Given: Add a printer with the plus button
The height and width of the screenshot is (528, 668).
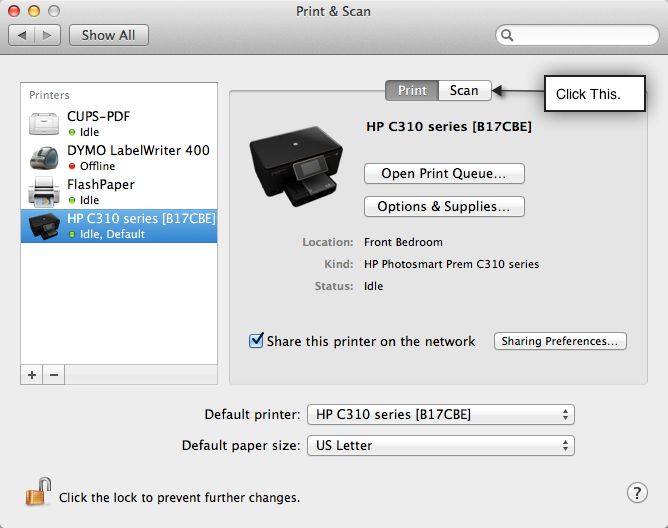Looking at the screenshot, I should click(32, 375).
